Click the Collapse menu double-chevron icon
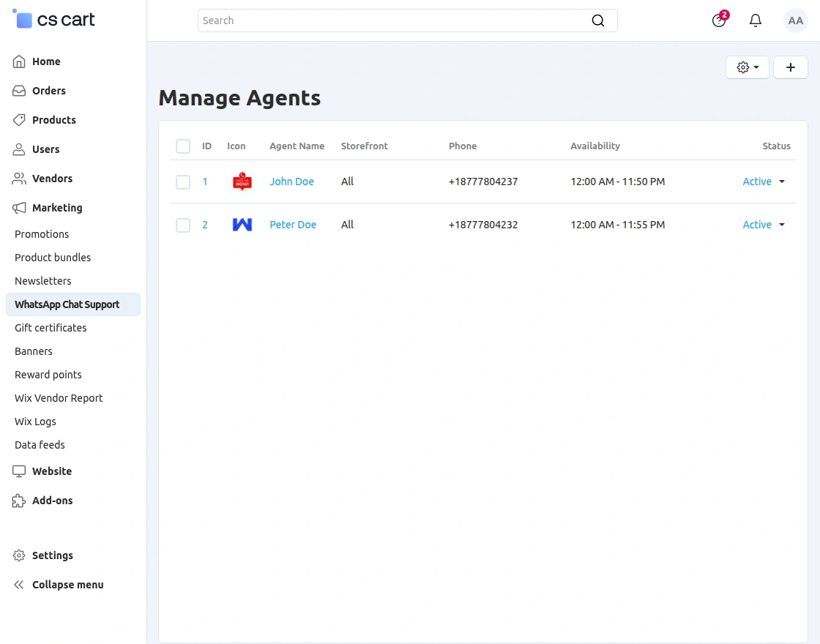 (19, 585)
